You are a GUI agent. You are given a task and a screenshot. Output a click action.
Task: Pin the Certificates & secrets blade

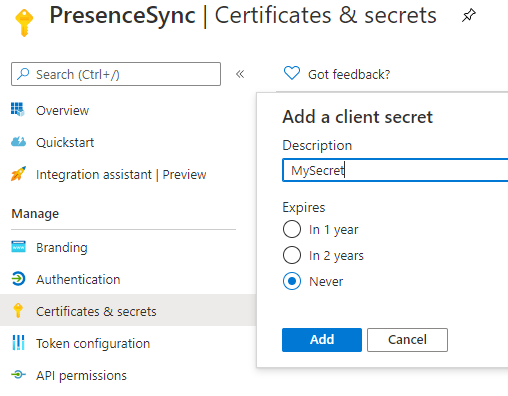pyautogui.click(x=468, y=15)
